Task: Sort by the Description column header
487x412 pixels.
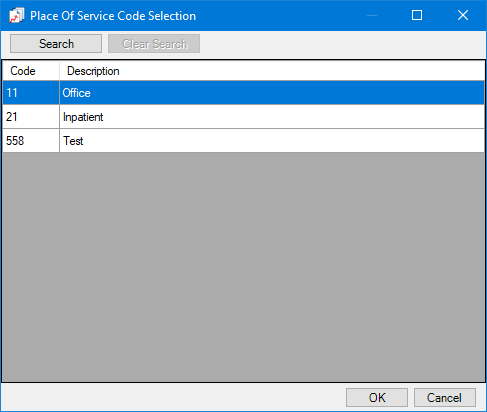Action: click(x=272, y=71)
